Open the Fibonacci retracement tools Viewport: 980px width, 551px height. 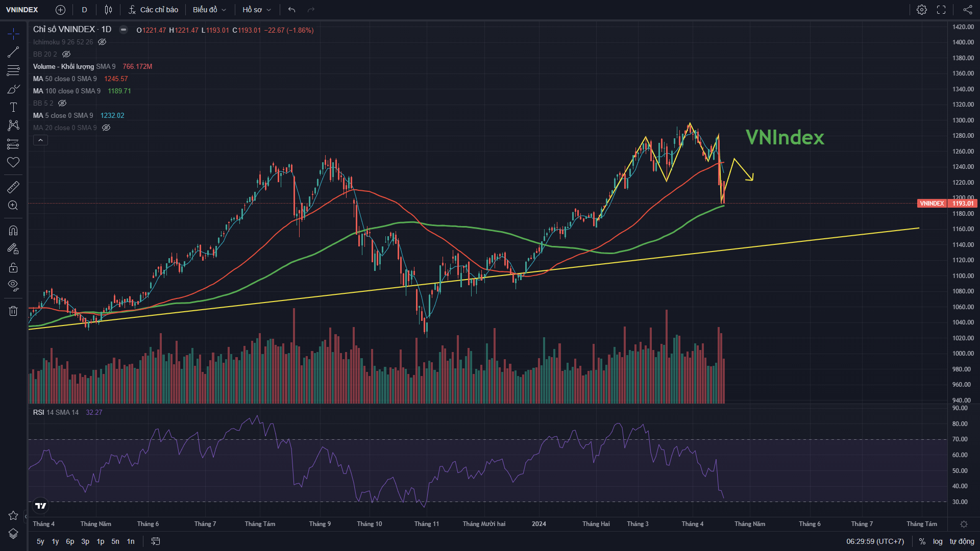[x=13, y=70]
